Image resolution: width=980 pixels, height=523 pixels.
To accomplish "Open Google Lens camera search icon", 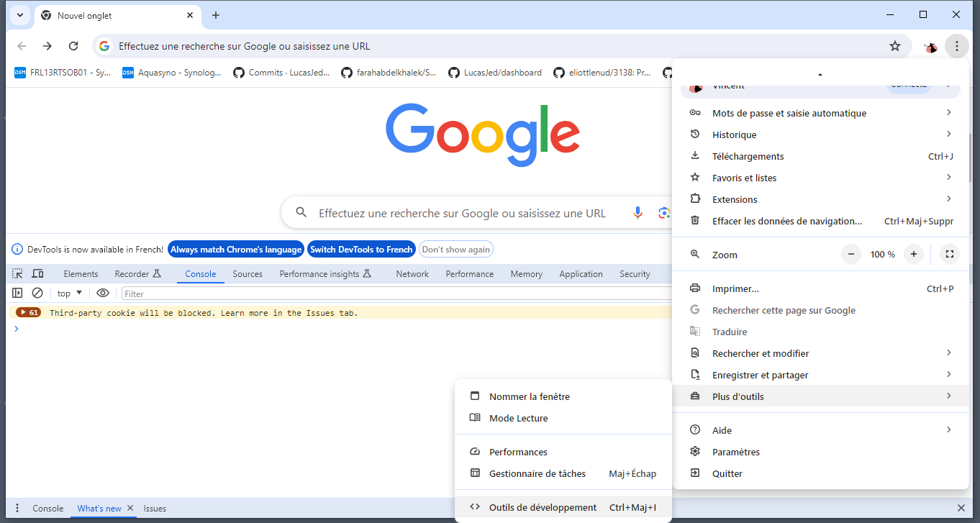I will 663,213.
